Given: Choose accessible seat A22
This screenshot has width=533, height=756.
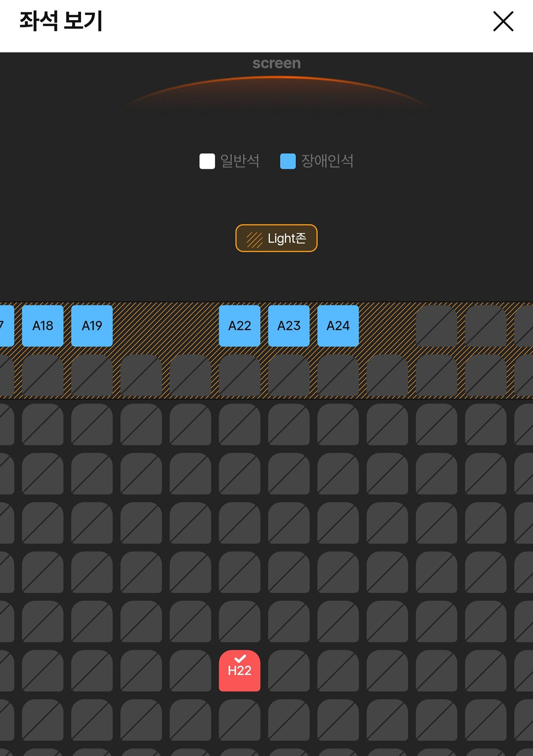Looking at the screenshot, I should pyautogui.click(x=240, y=326).
